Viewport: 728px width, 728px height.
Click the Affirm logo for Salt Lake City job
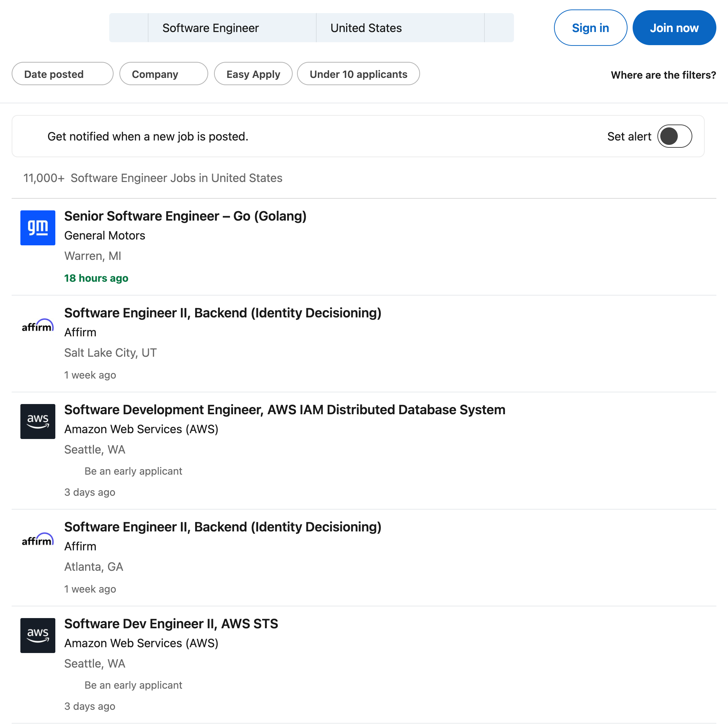point(38,325)
